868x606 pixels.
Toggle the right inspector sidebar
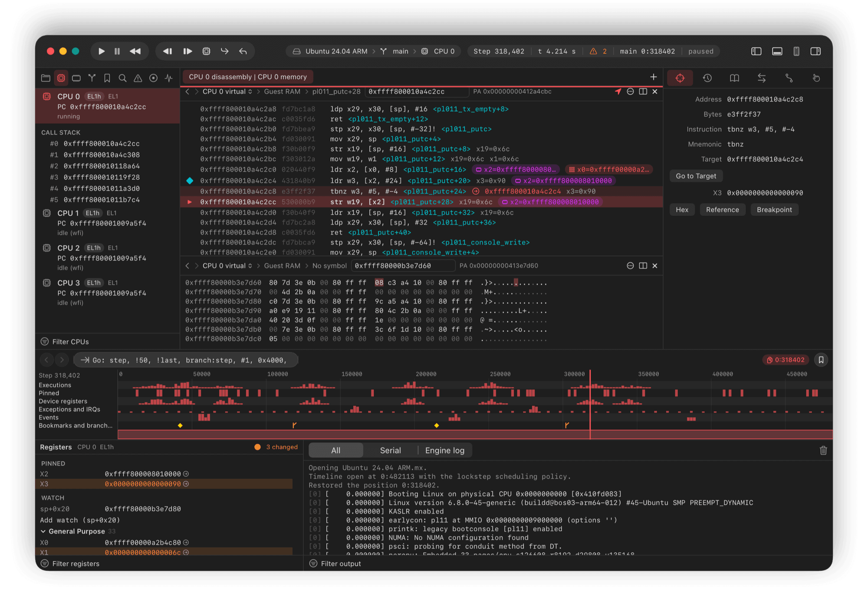(815, 51)
